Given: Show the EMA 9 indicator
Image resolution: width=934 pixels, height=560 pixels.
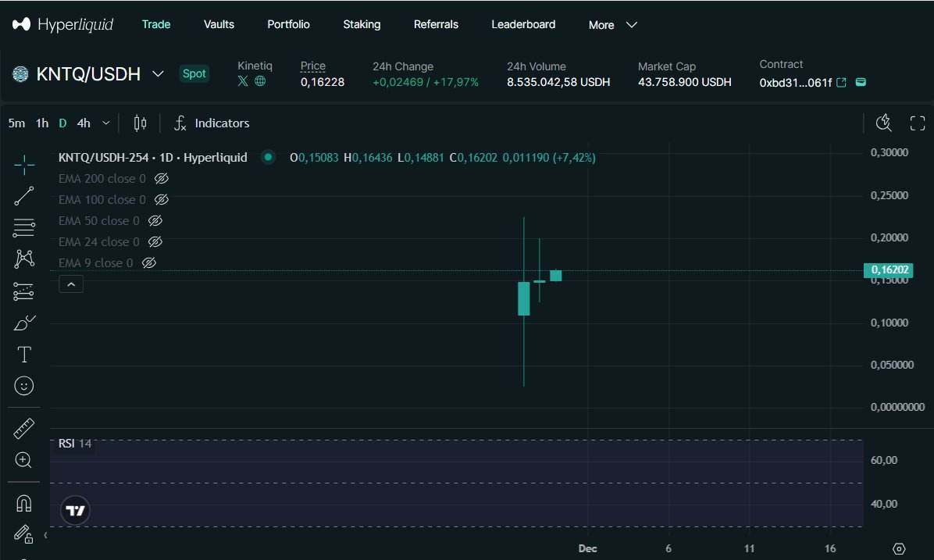Looking at the screenshot, I should coord(149,262).
